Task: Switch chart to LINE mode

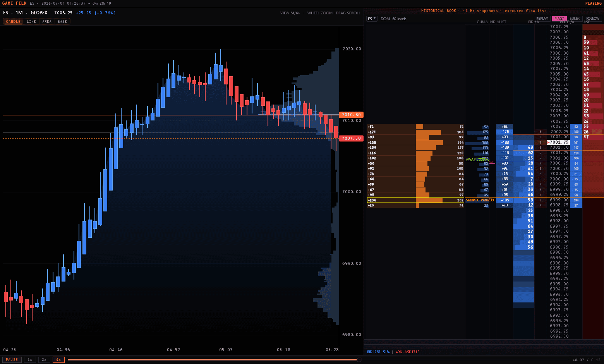Action: tap(31, 22)
